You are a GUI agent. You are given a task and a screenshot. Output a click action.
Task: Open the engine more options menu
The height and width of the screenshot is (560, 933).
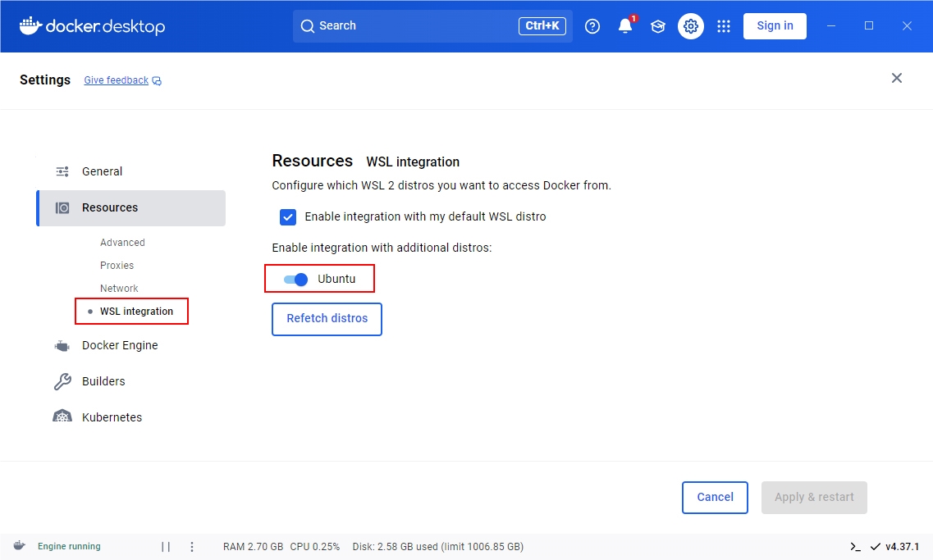point(191,546)
